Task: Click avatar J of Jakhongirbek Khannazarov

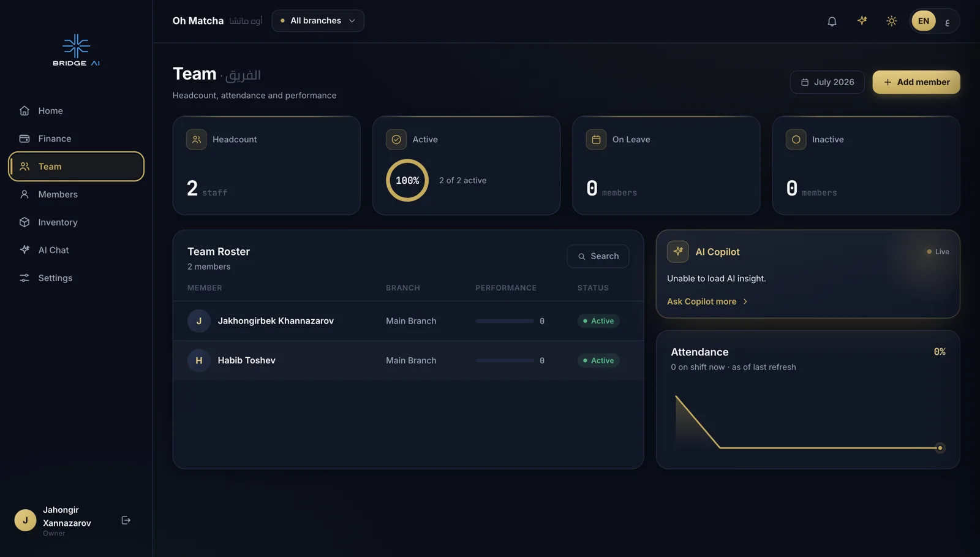Action: 199,321
